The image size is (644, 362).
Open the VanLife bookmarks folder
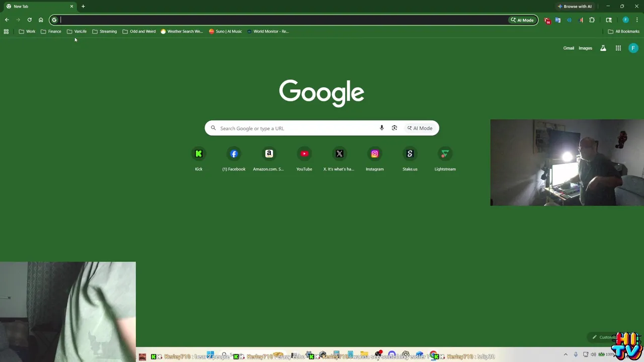click(76, 31)
